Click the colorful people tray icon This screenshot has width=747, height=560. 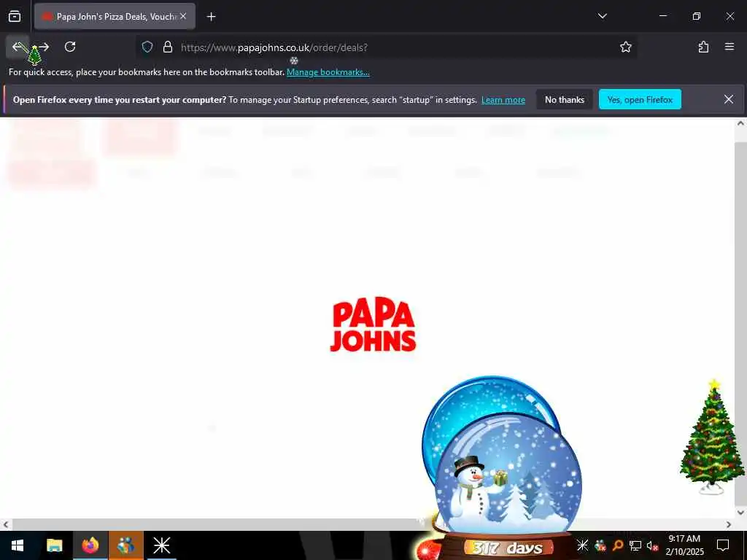(x=600, y=545)
